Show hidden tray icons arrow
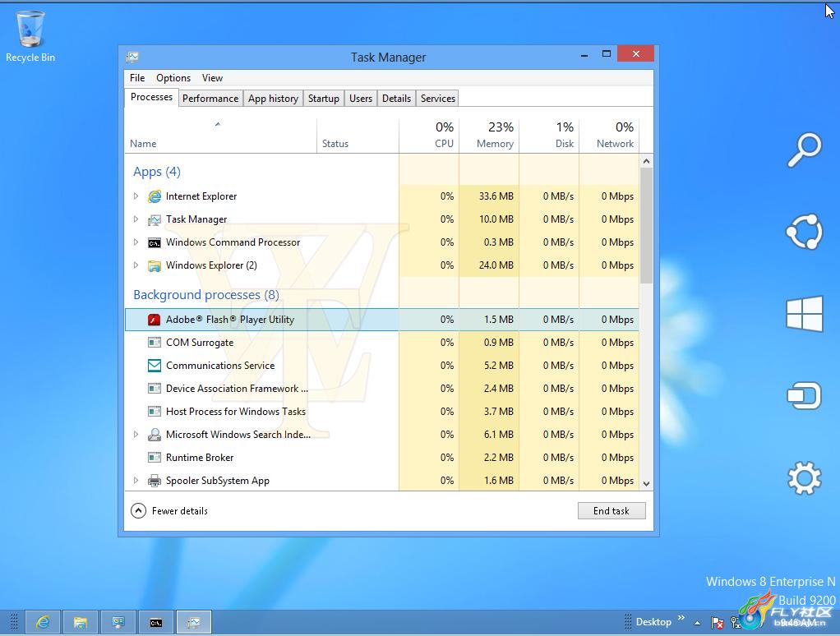The height and width of the screenshot is (636, 840). (697, 623)
